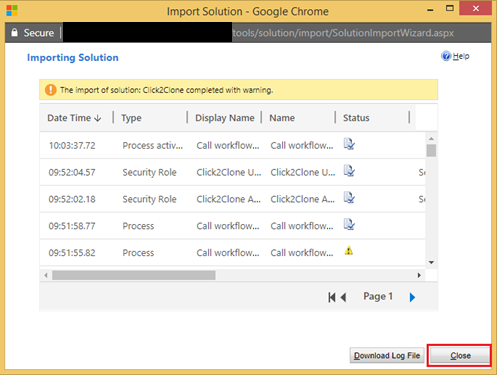Click Process type in 09:51:58.77 row
Screen dimensions: 497x376
[x=138, y=226]
